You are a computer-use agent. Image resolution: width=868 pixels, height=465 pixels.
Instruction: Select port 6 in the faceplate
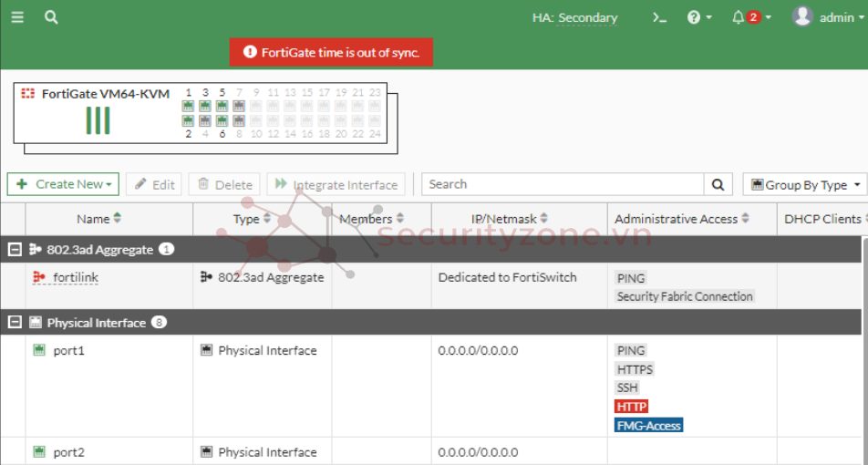coord(222,120)
